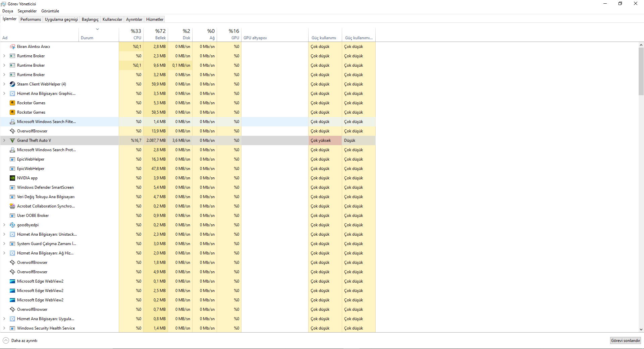Click the goodbyedpi process icon
This screenshot has height=349, width=644.
[12, 225]
